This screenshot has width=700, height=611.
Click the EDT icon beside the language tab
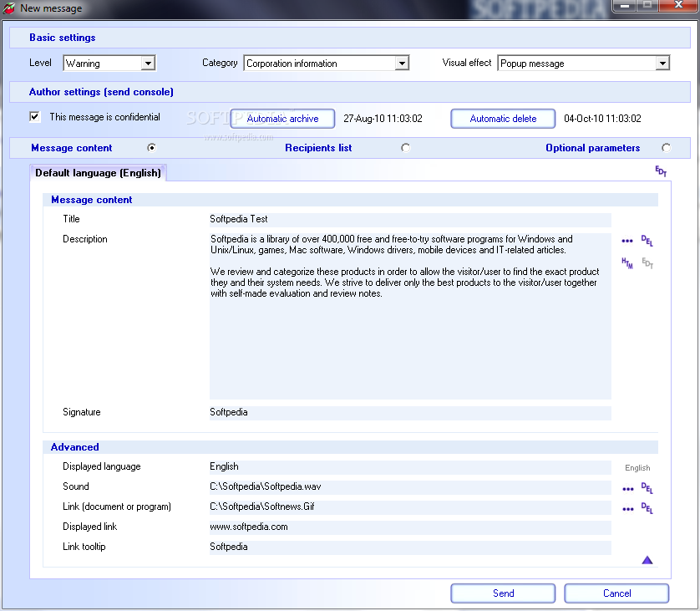point(661,171)
